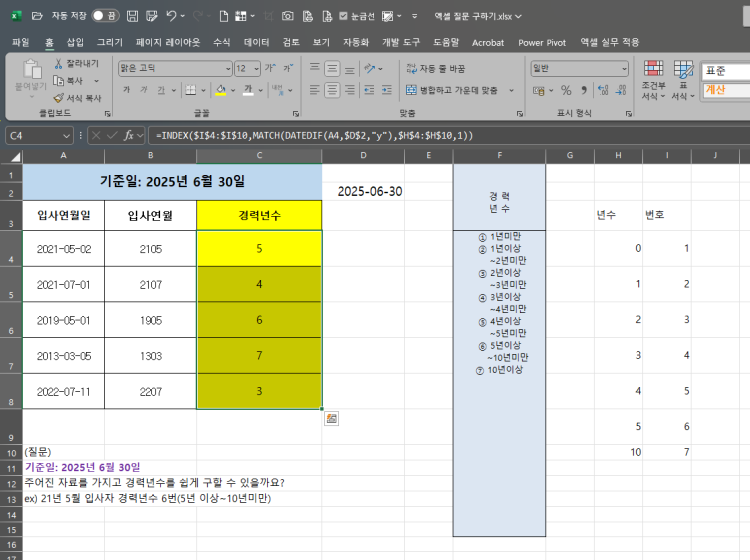Click the Open folder icon in the quick access toolbar
The width and height of the screenshot is (750, 560).
coord(37,16)
